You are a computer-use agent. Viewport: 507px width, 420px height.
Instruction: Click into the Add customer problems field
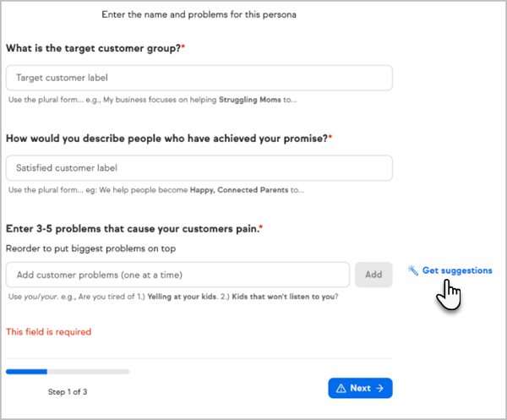[x=177, y=275]
